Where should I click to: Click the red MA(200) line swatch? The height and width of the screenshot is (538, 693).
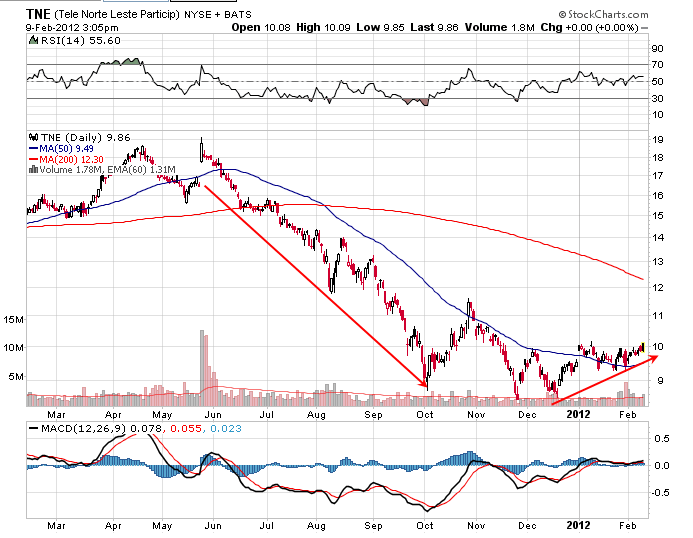[x=34, y=159]
